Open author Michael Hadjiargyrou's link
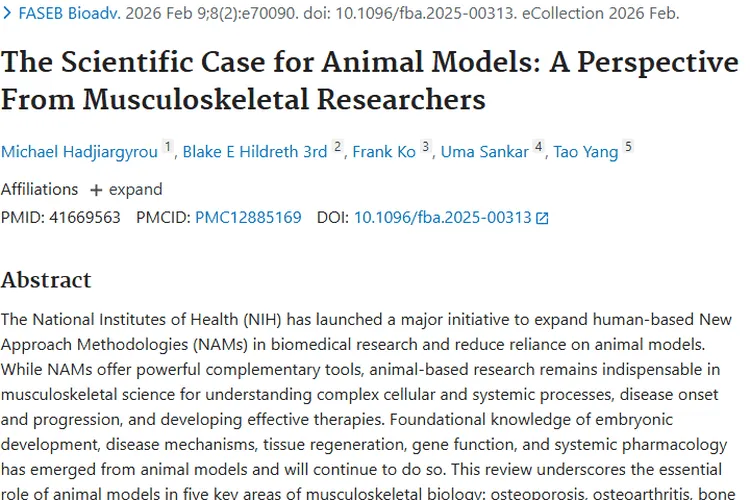Viewport: 750px width, 500px height. click(x=81, y=151)
